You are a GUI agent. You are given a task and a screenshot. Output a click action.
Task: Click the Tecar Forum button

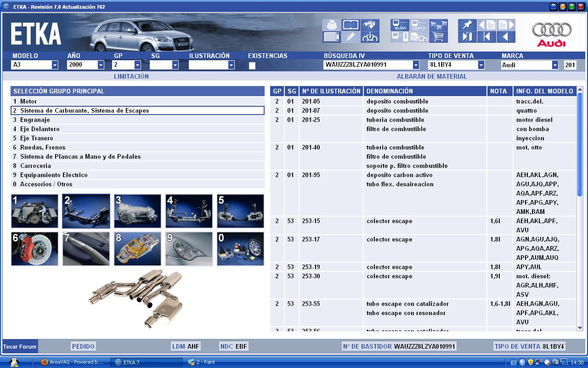click(x=20, y=346)
